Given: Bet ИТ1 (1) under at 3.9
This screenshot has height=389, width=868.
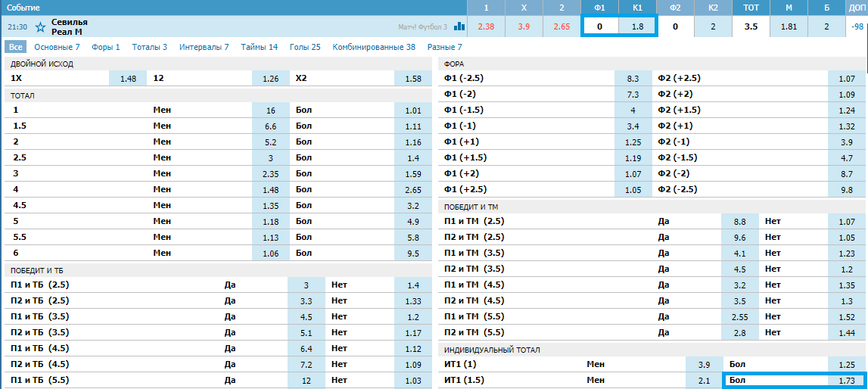Looking at the screenshot, I should (704, 365).
